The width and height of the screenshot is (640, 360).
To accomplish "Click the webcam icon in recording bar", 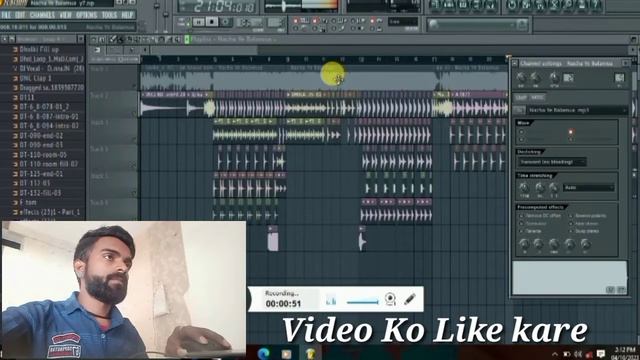I will [390, 299].
